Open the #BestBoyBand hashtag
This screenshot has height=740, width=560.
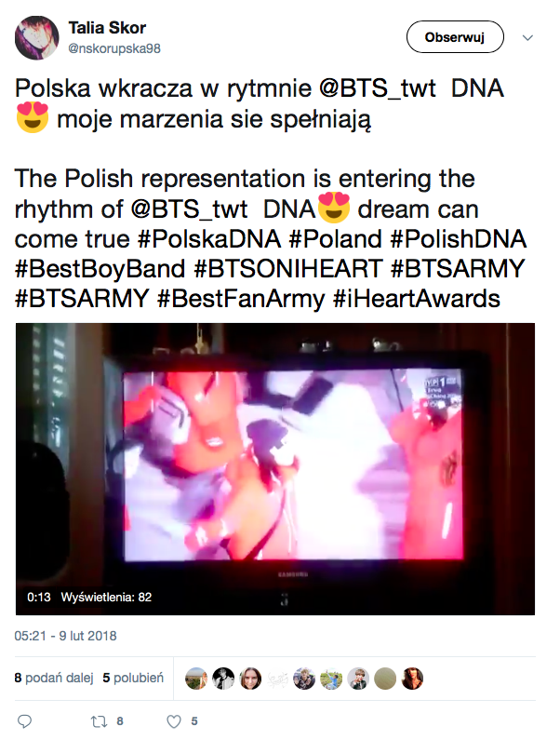pos(100,269)
